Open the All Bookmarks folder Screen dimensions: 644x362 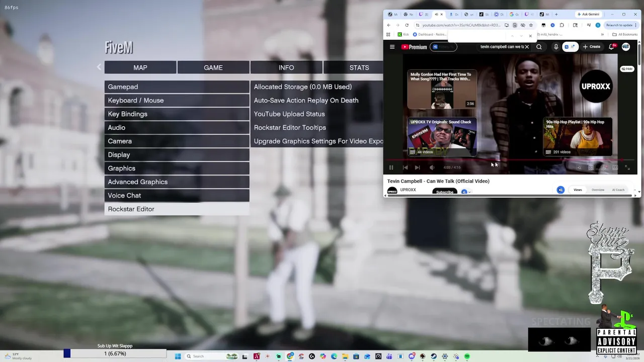(x=625, y=35)
